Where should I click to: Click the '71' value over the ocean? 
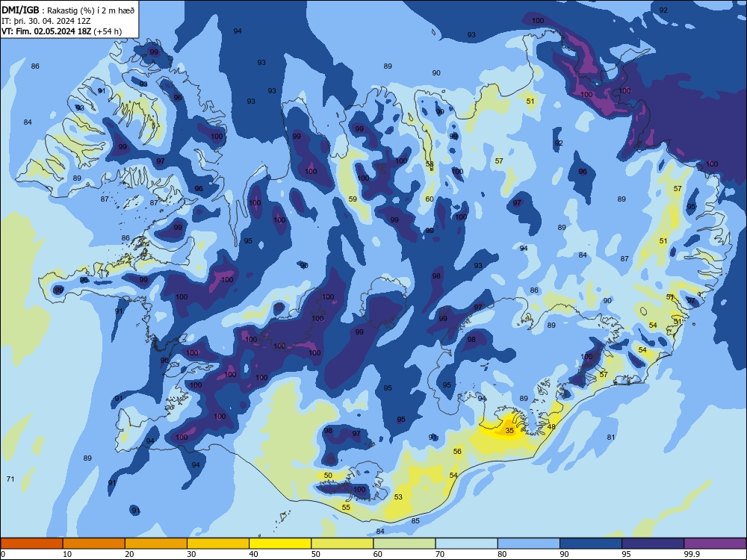pyautogui.click(x=10, y=479)
